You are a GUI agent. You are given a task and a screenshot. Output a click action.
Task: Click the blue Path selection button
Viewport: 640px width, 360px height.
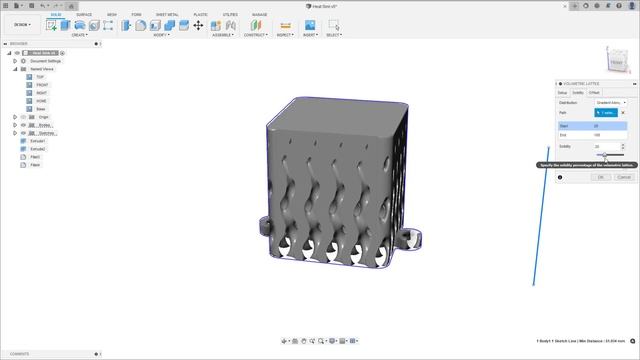pos(606,113)
